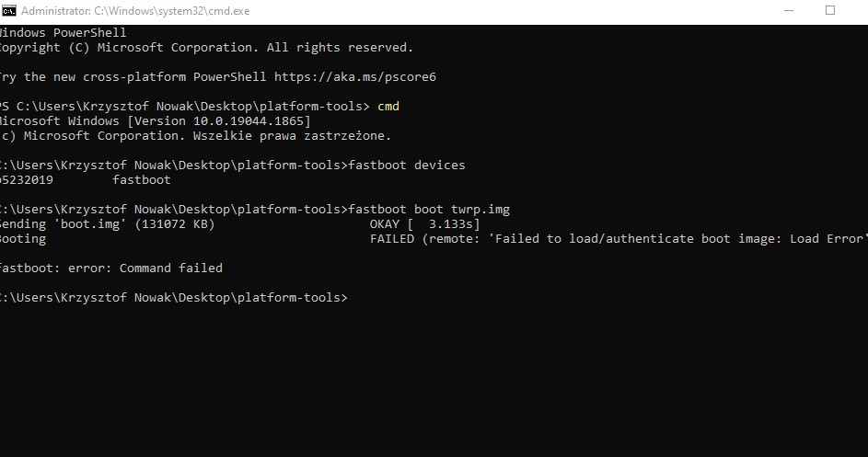Open the cmd.exe system menu icon
Viewport: 868px width, 457px height.
(8, 11)
